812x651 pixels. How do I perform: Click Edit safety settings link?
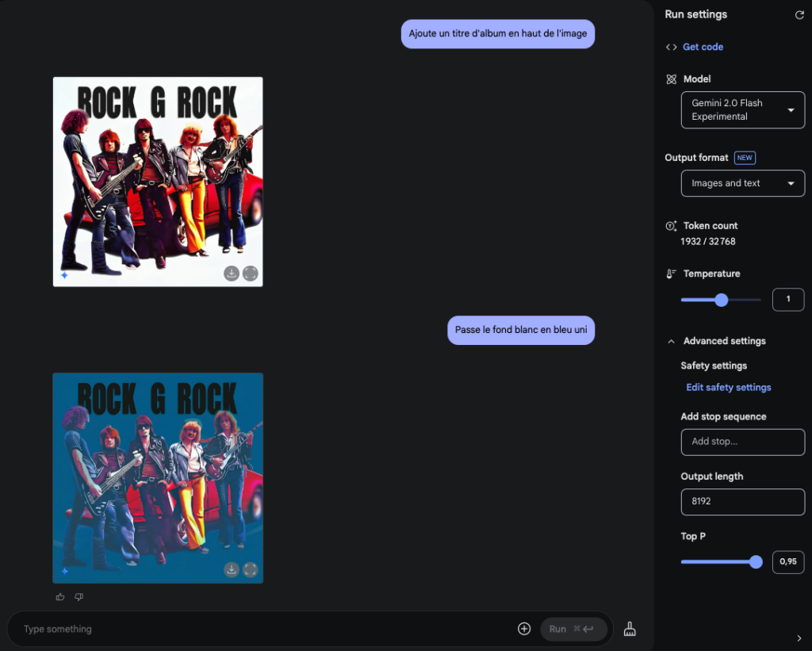tap(728, 388)
